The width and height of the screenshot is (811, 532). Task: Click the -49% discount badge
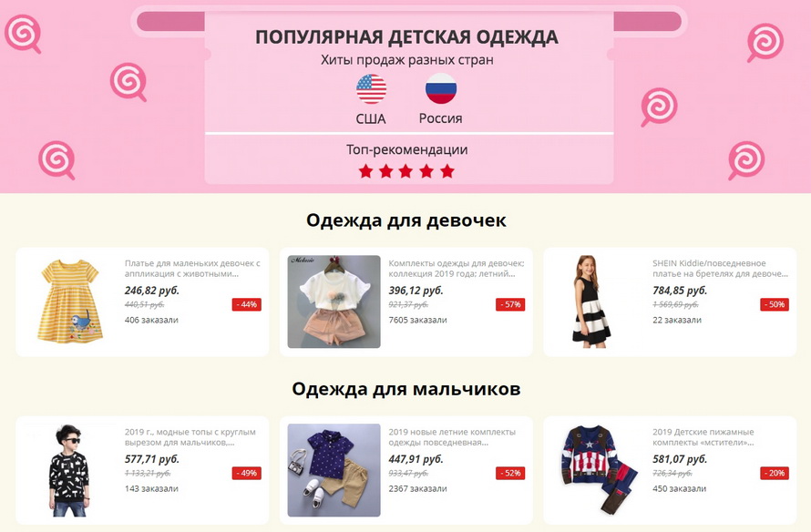(247, 473)
